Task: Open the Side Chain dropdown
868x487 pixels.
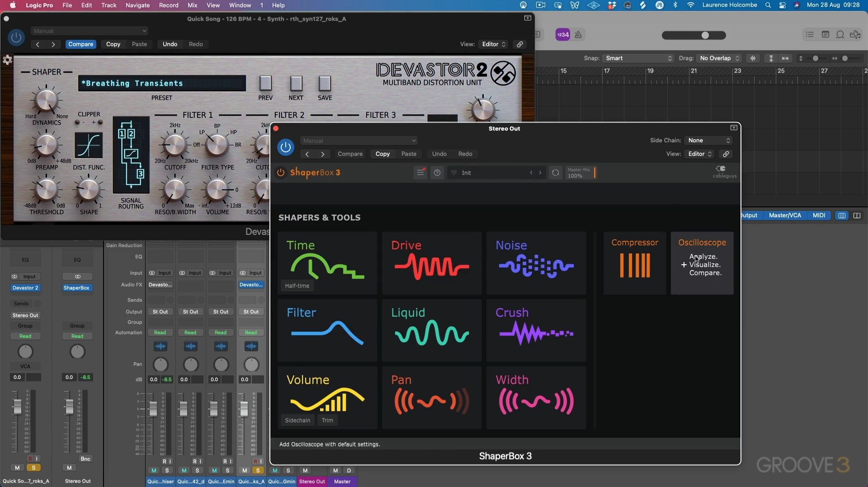Action: 708,140
